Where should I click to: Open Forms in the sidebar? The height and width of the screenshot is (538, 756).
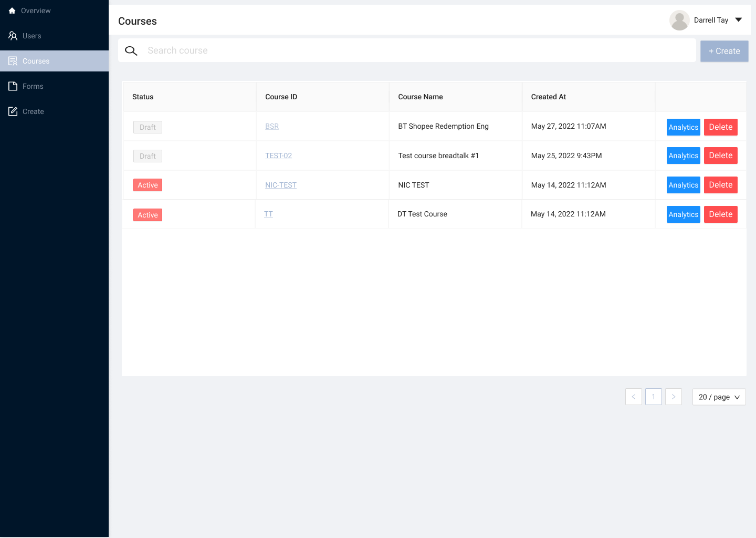[55, 86]
